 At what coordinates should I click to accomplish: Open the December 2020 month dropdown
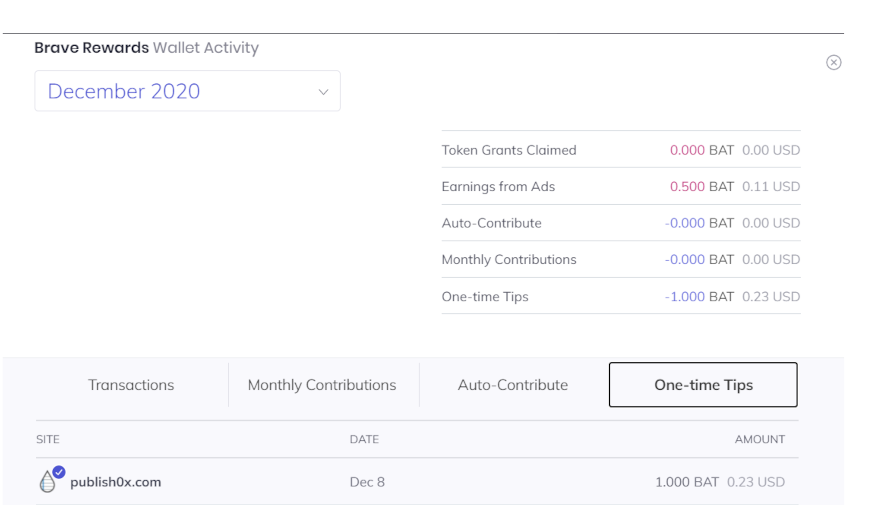[x=187, y=91]
